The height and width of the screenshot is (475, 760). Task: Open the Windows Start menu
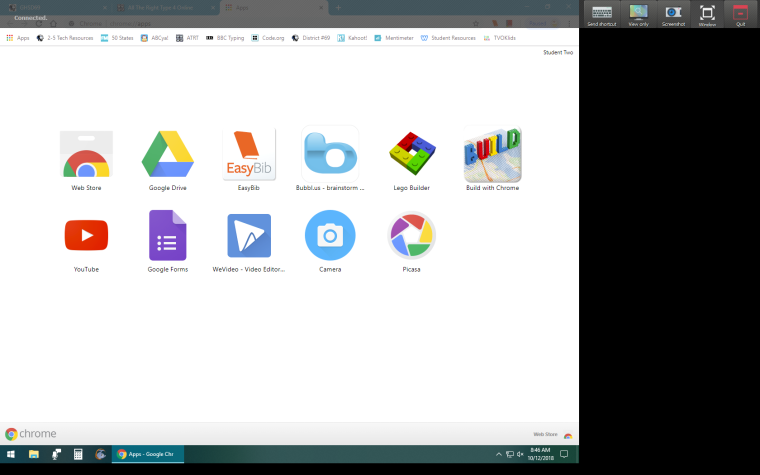pyautogui.click(x=11, y=454)
